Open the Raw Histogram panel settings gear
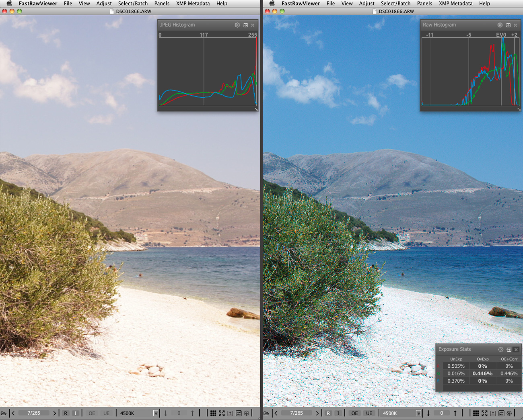 tap(500, 25)
